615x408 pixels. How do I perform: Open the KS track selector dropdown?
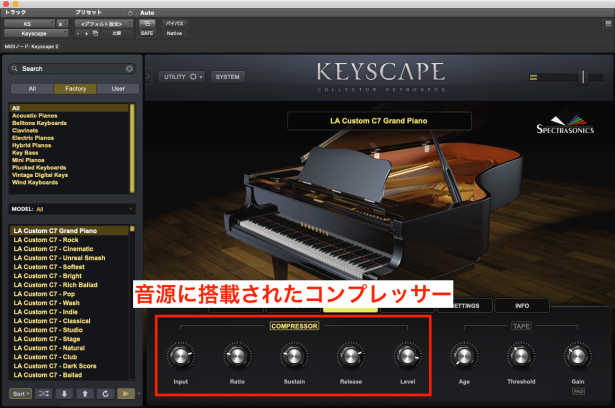pos(29,24)
